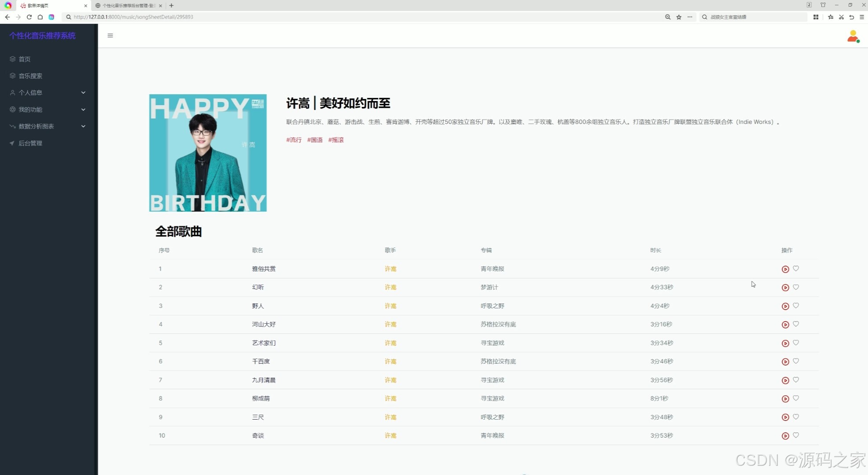Favorite the song 幻听 with heart
This screenshot has height=475, width=868.
tap(796, 287)
